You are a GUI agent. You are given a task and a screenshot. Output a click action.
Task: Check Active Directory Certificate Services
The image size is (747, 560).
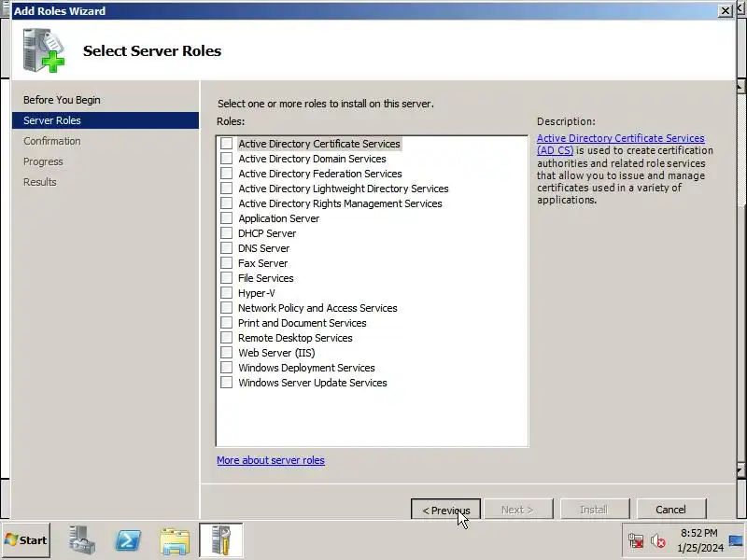(x=226, y=144)
